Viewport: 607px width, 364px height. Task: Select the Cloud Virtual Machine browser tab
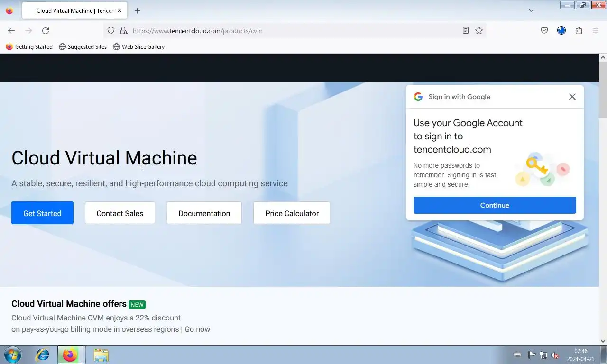74,10
